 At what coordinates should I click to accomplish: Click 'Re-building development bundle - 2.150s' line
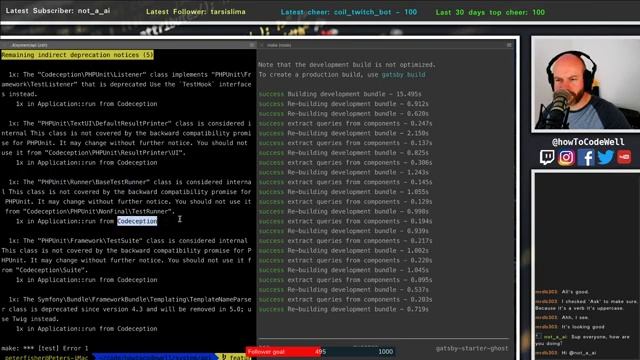tap(358, 133)
